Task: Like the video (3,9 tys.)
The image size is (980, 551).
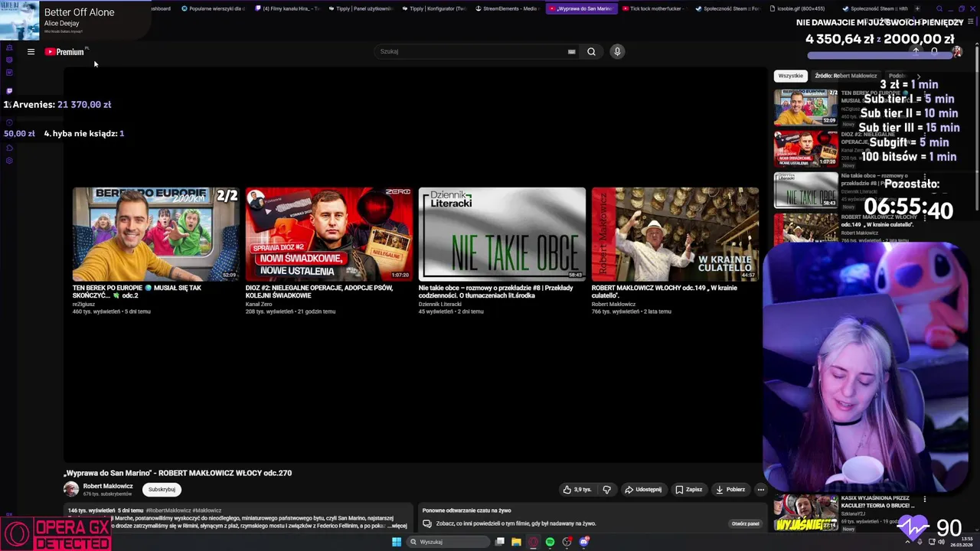Action: pyautogui.click(x=577, y=490)
